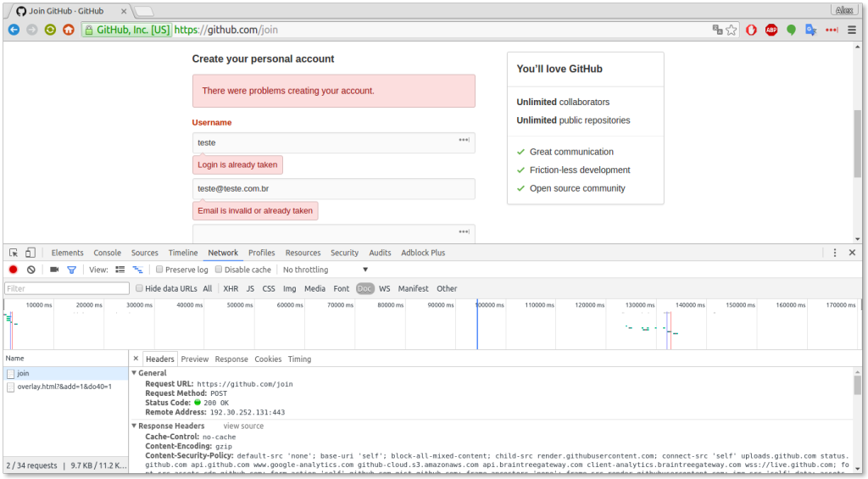Filter requests by XHR type

tap(231, 288)
